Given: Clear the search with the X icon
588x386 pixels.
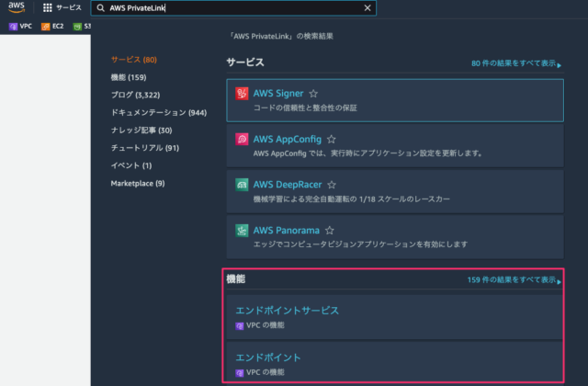Looking at the screenshot, I should 367,8.
